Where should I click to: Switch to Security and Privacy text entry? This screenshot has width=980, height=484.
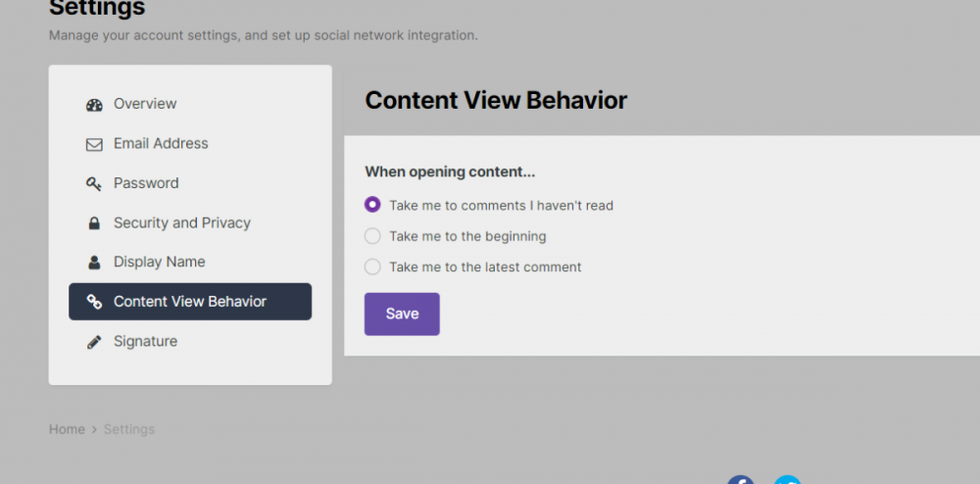click(x=182, y=222)
